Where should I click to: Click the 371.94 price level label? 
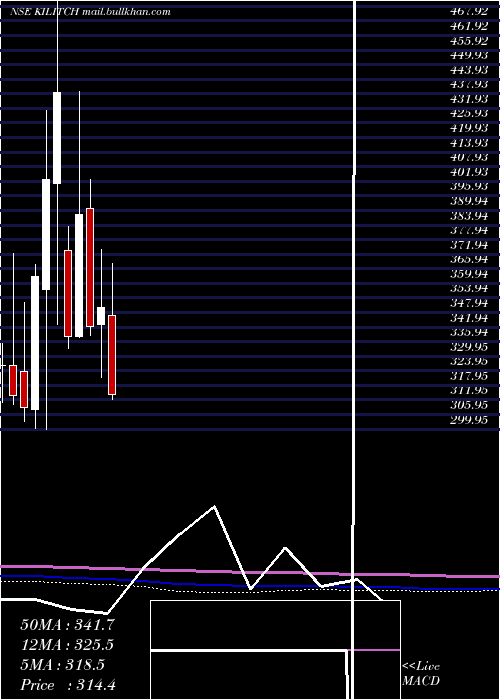468,245
